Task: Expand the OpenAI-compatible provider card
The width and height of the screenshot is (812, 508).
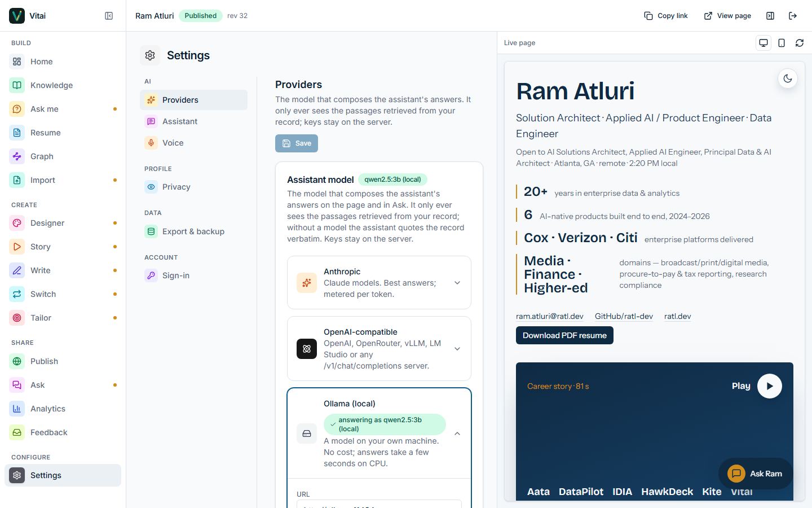Action: tap(379, 349)
